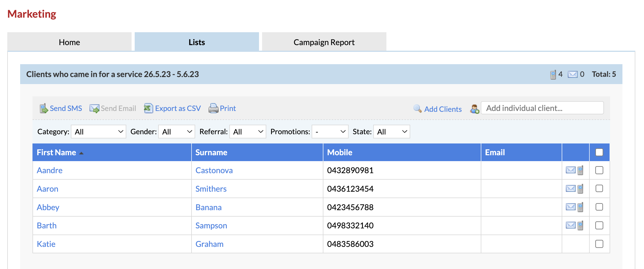The height and width of the screenshot is (269, 644).
Task: Click mobile number 0483586003
Action: [350, 244]
